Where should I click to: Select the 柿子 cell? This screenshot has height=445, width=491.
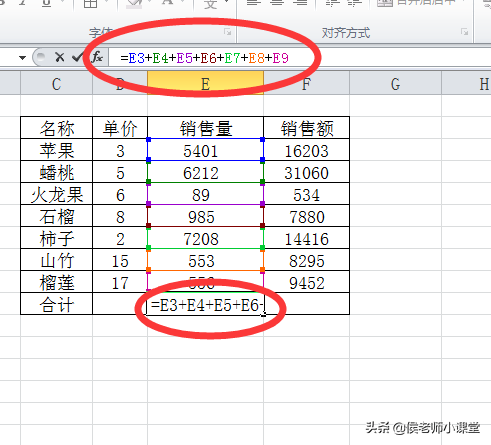(x=56, y=238)
